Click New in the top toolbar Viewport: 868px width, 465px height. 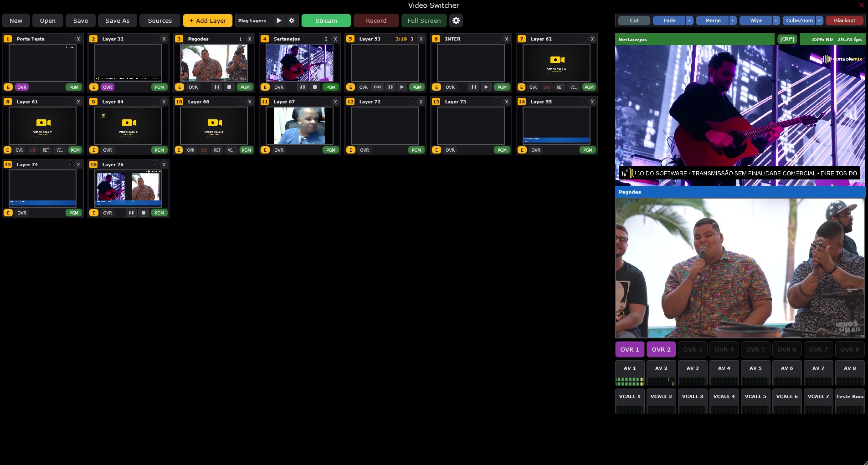pyautogui.click(x=16, y=20)
